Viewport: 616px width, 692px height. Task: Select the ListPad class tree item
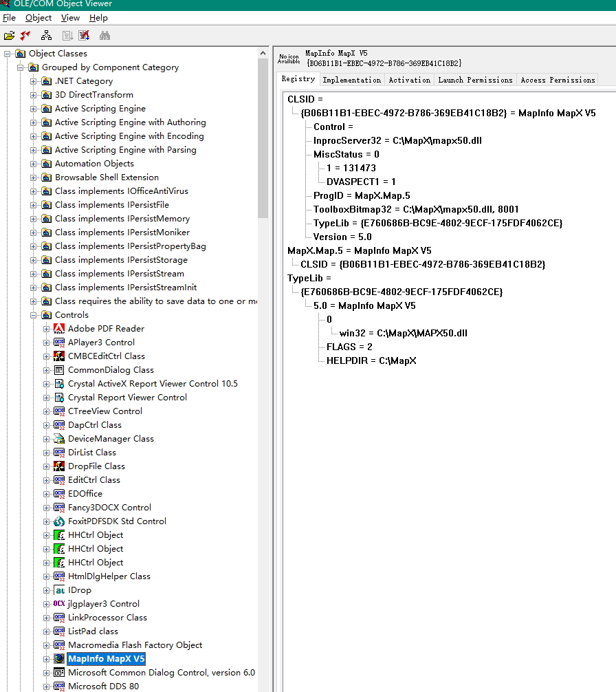click(93, 631)
